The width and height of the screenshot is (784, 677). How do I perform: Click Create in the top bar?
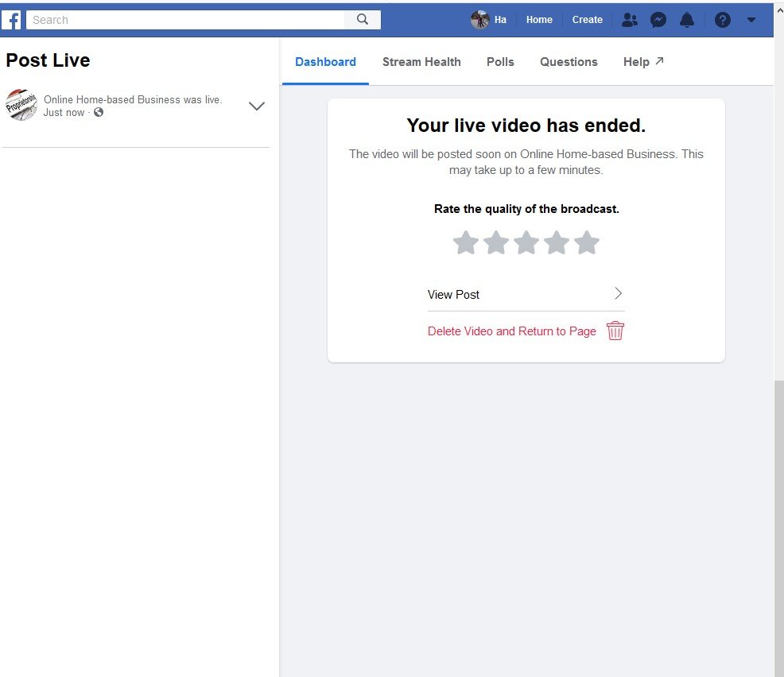tap(587, 19)
